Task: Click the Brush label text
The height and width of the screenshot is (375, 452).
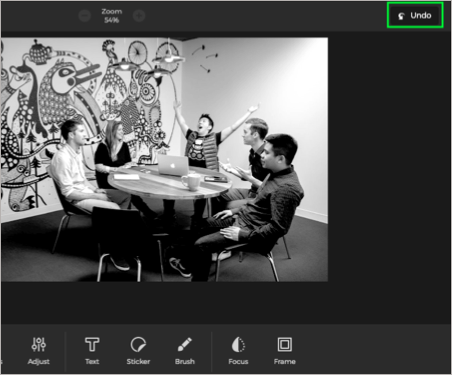Action: point(185,361)
